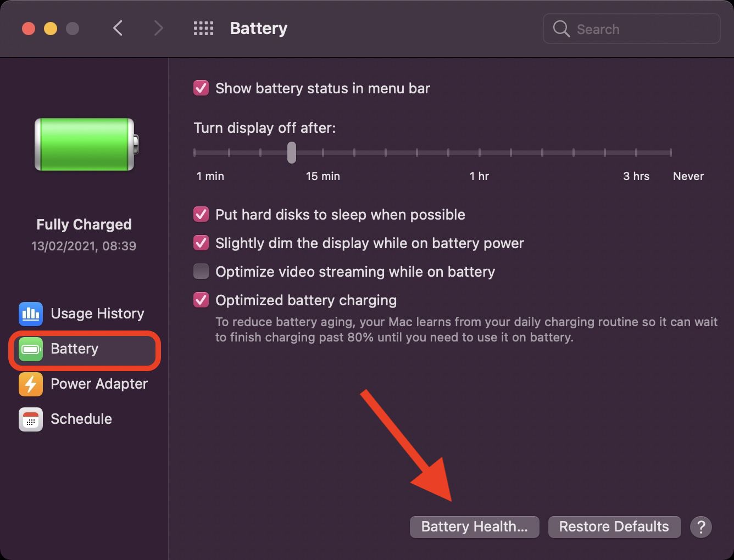
Task: Click the Show All grid icon
Action: coord(203,28)
